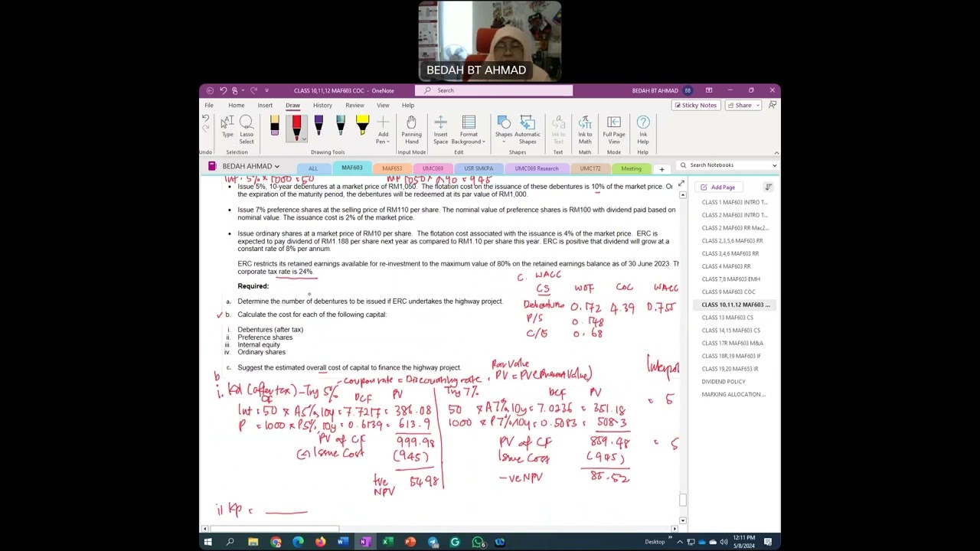Open Ink Help
This screenshot has width=980, height=551.
[x=643, y=130]
